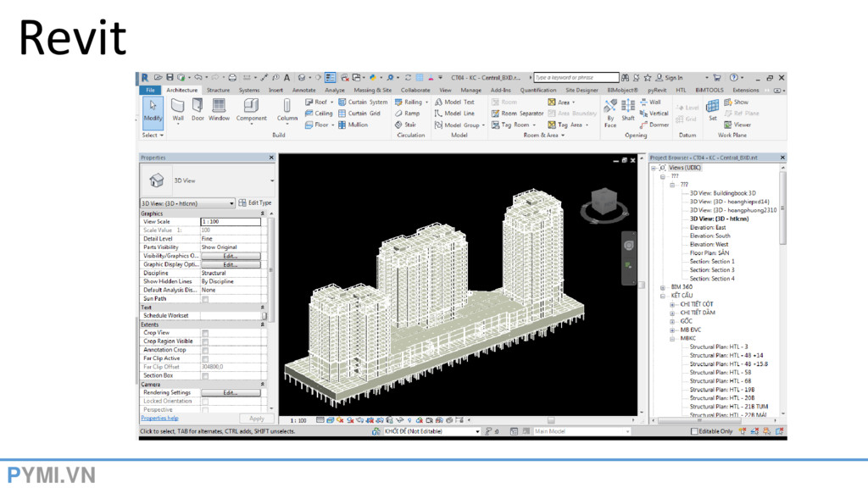This screenshot has width=868, height=488.
Task: Switch to the Annotate ribbon tab
Action: 304,90
